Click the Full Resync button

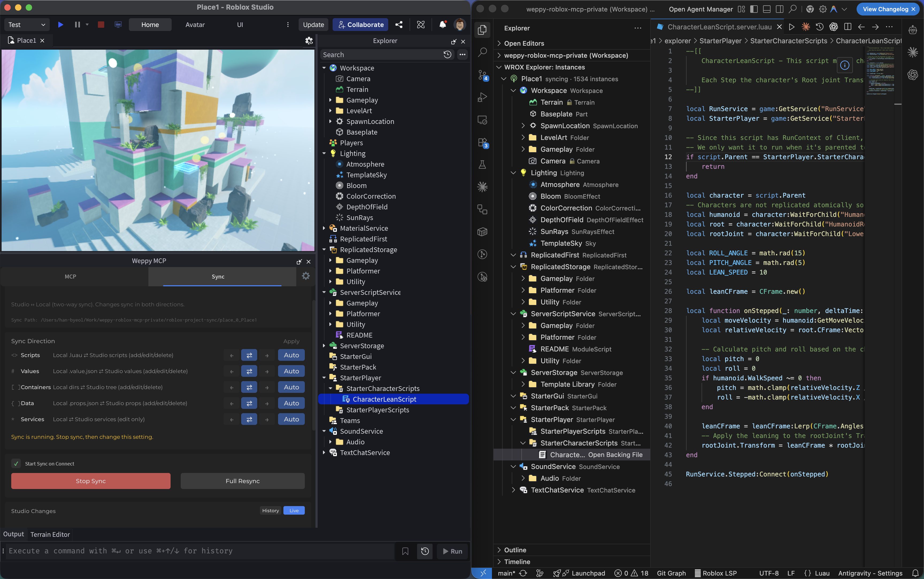242,480
